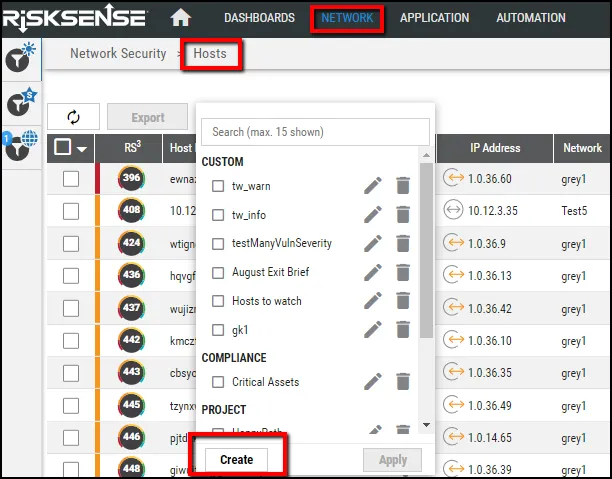Click the tag search input field
The height and width of the screenshot is (479, 612).
click(315, 132)
